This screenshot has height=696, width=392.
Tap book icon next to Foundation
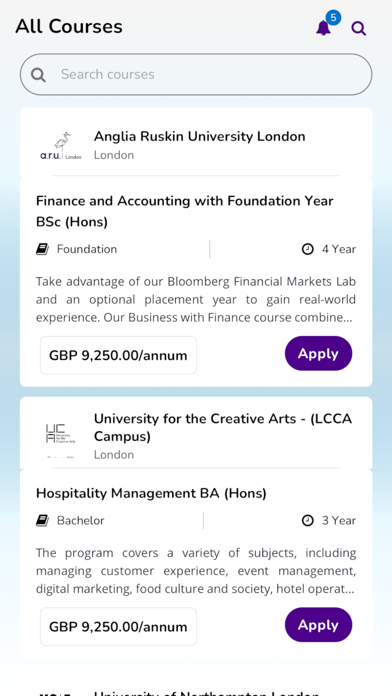click(x=42, y=249)
